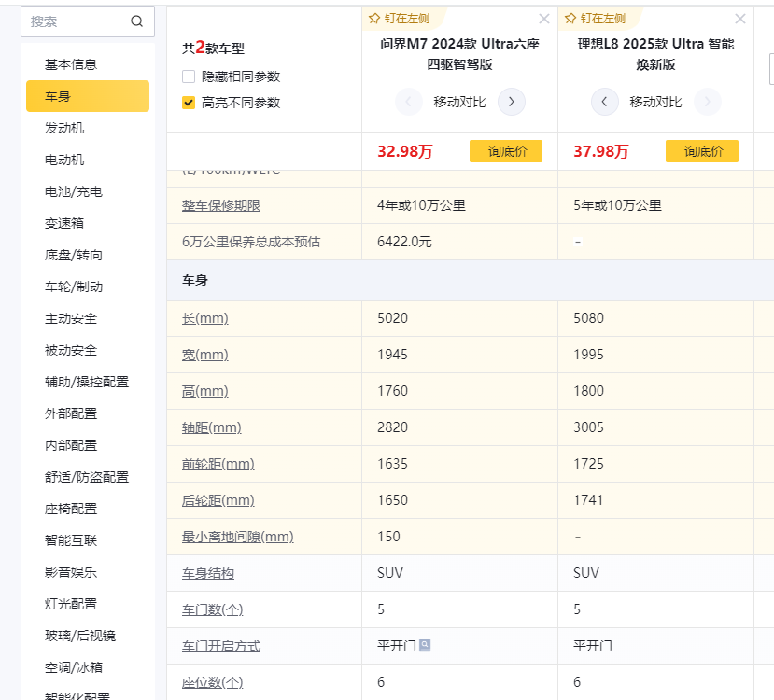Viewport: 774px width, 700px height.
Task: Click 钉在左侧 label on 理想L8 column
Action: [603, 19]
